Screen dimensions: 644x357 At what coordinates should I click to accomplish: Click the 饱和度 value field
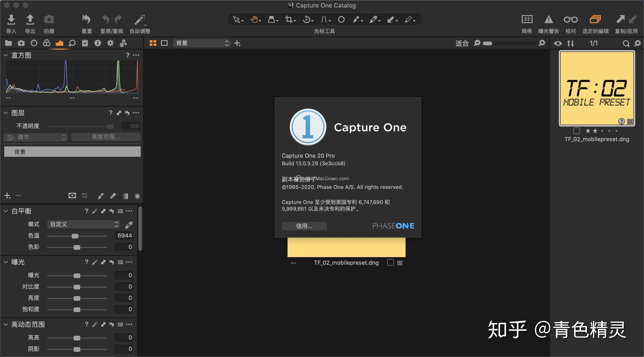[124, 309]
